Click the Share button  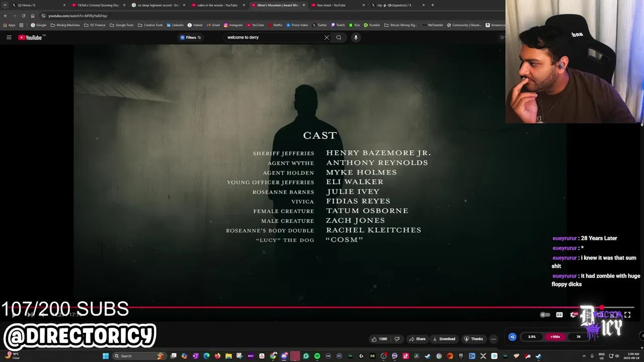[417, 339]
